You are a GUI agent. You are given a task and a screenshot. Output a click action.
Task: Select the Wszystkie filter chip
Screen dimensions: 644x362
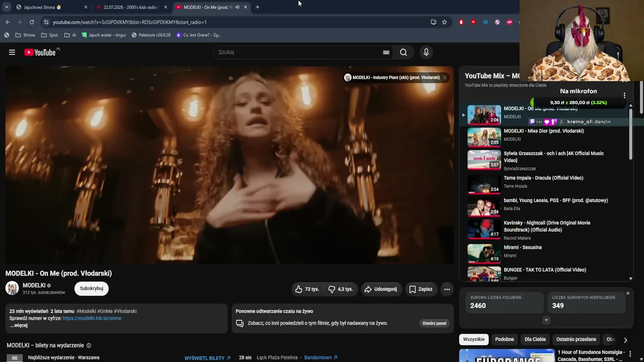[473, 339]
